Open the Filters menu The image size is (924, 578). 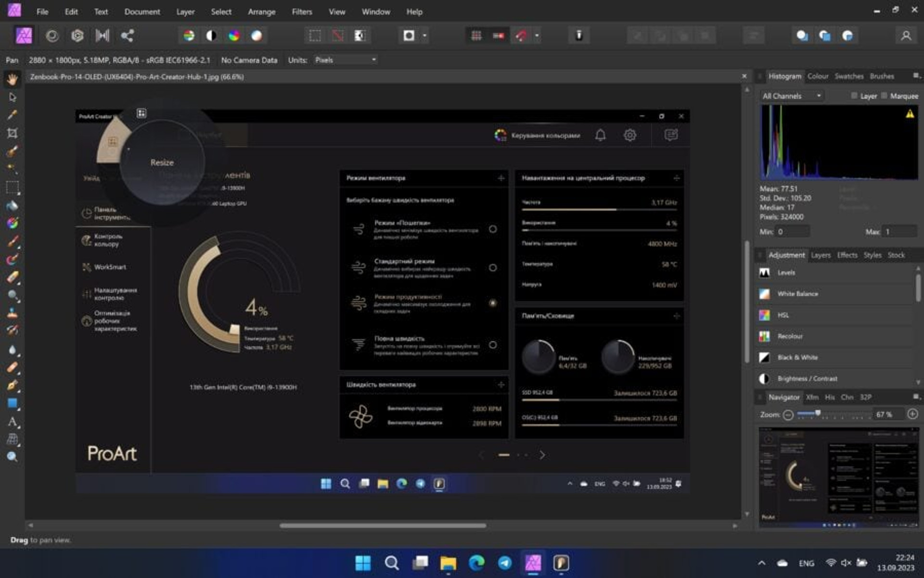[x=302, y=12]
